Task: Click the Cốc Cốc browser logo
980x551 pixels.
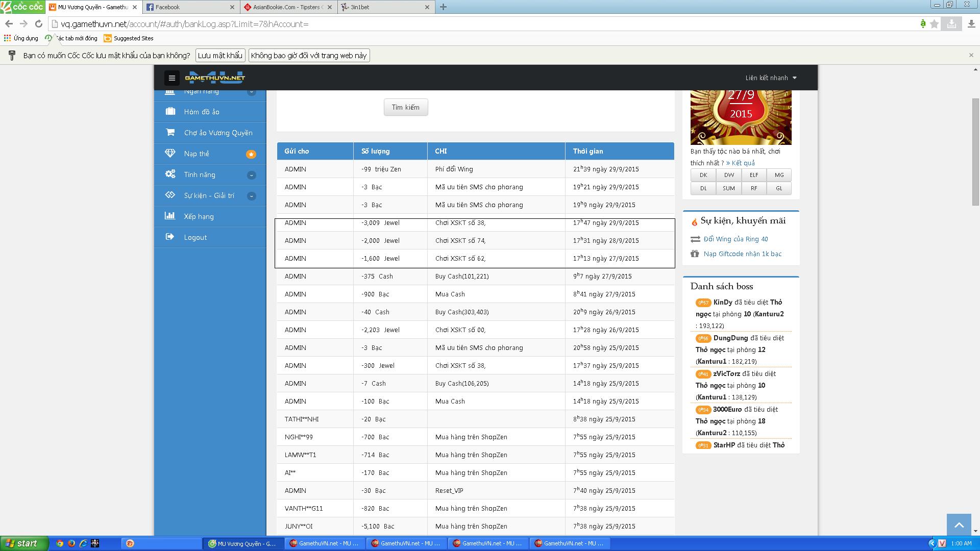Action: pos(22,7)
